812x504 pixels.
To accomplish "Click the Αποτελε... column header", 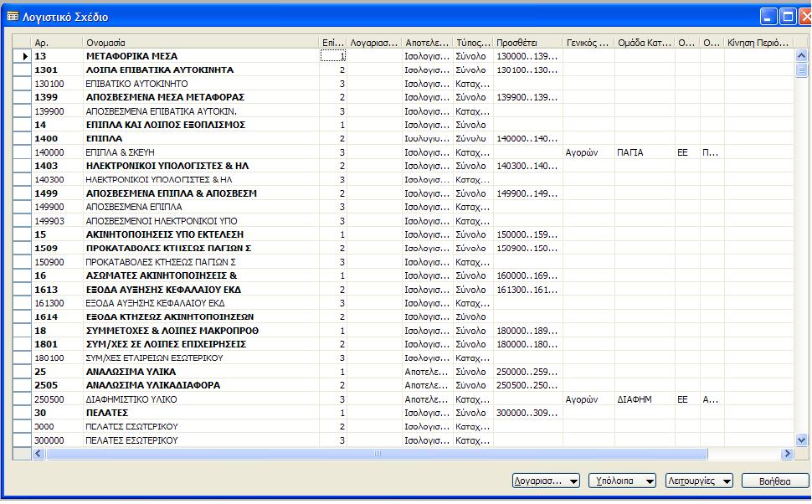I will point(427,43).
